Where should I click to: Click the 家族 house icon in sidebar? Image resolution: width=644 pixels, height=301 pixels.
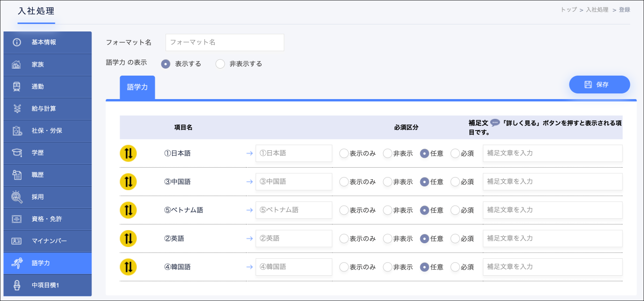pyautogui.click(x=17, y=64)
